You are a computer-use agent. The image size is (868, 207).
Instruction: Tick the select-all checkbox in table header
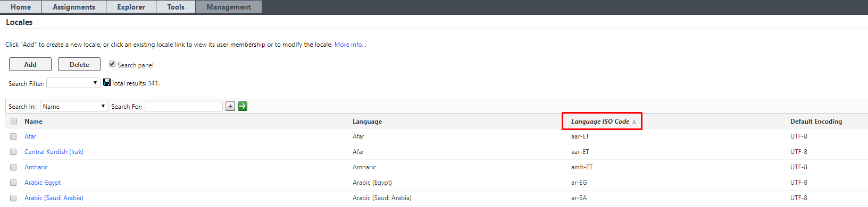click(14, 121)
